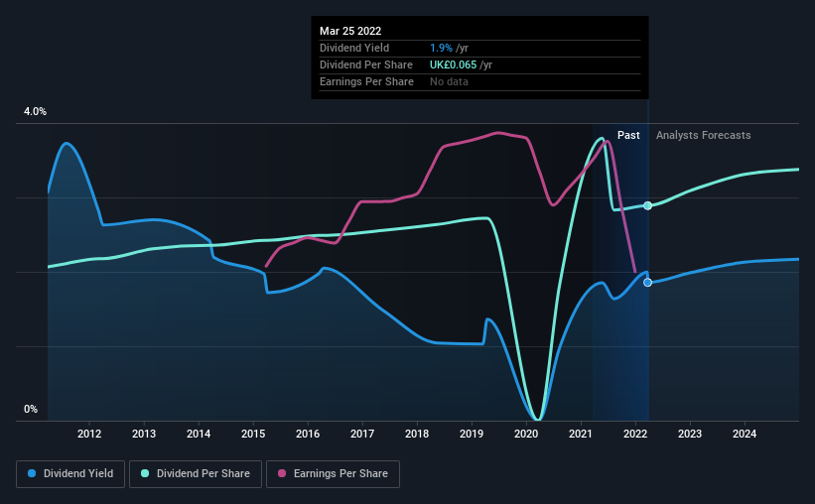Click the Mar 25 2022 tooltip date

(350, 31)
